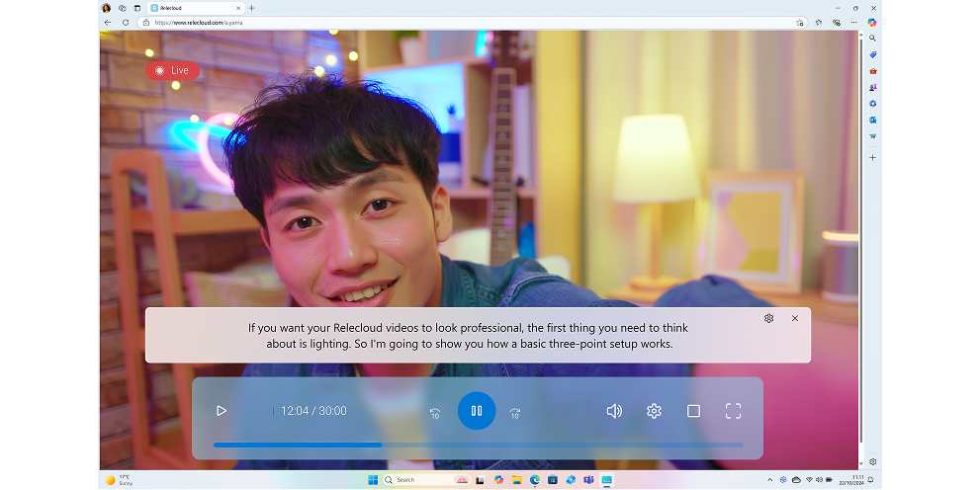Open sidebar Tools briefcase icon

point(872,71)
